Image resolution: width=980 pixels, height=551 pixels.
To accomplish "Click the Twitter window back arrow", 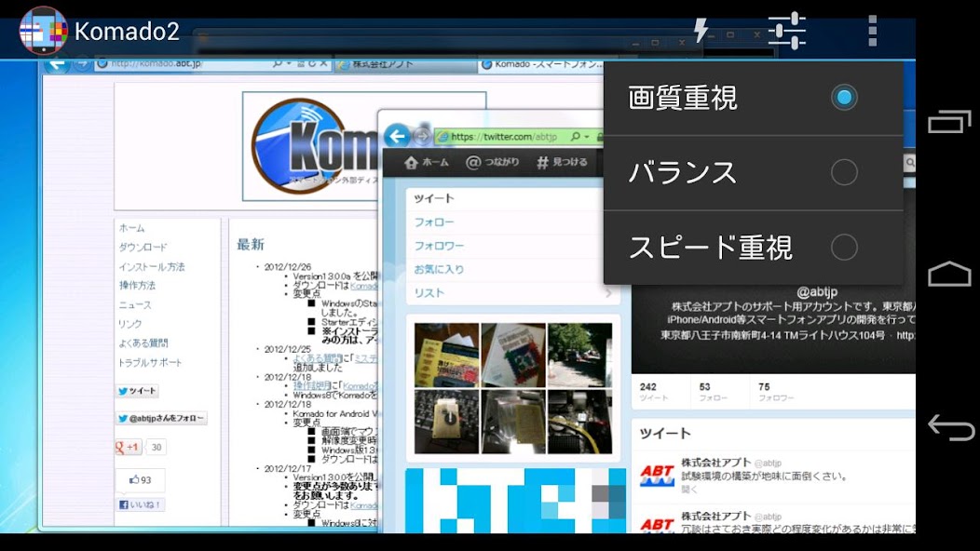I will click(398, 137).
